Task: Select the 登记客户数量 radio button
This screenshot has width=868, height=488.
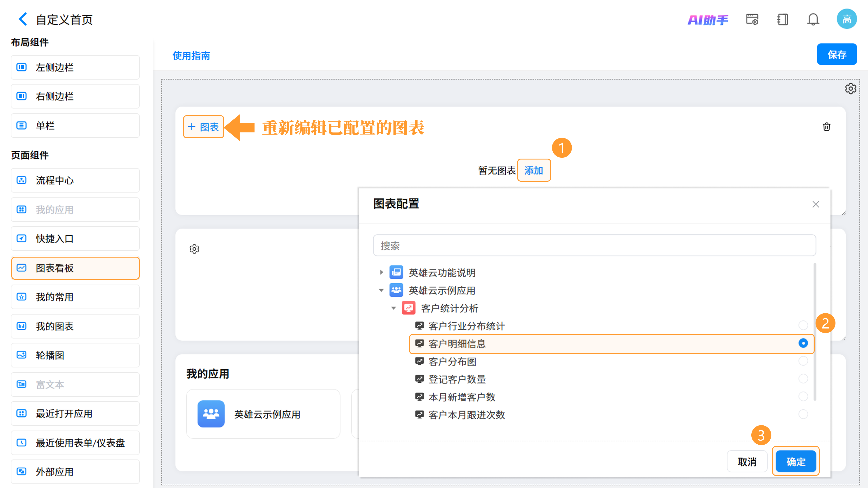Action: [803, 379]
